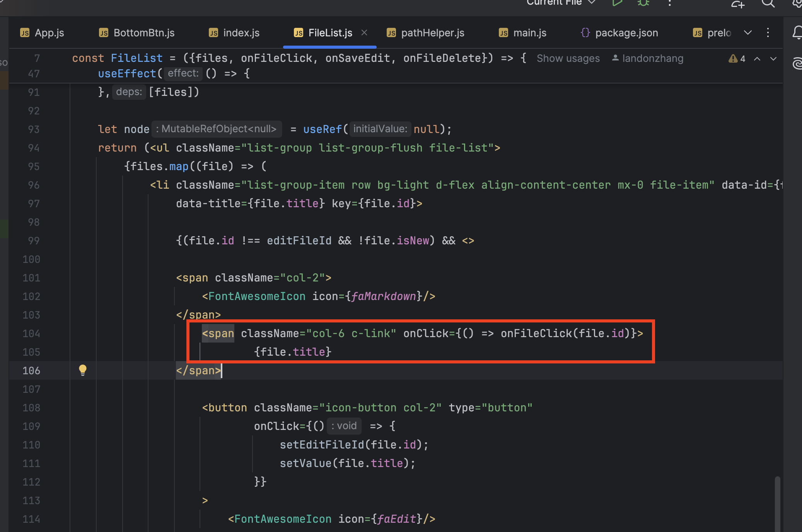802x532 pixels.
Task: Click the braces icon of package.json tab
Action: 585,33
